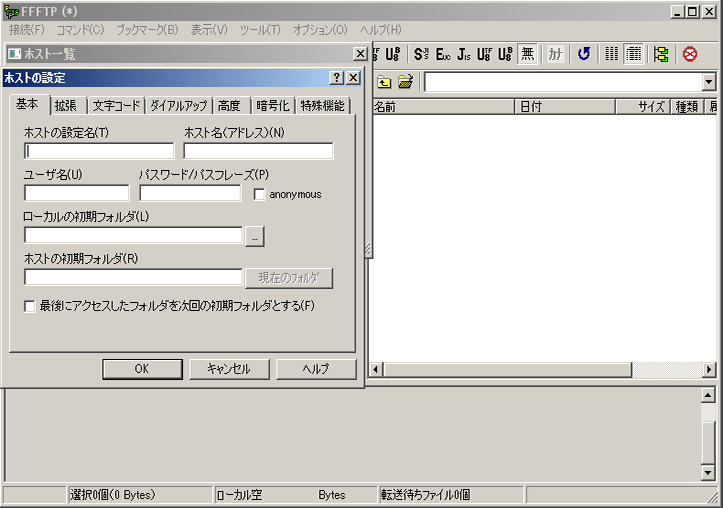
Task: Click the ホスト一覧 window title icon
Action: [15, 54]
